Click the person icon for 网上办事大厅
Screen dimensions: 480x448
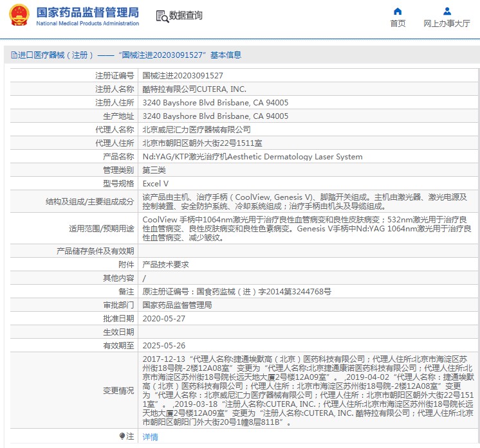[x=447, y=11]
